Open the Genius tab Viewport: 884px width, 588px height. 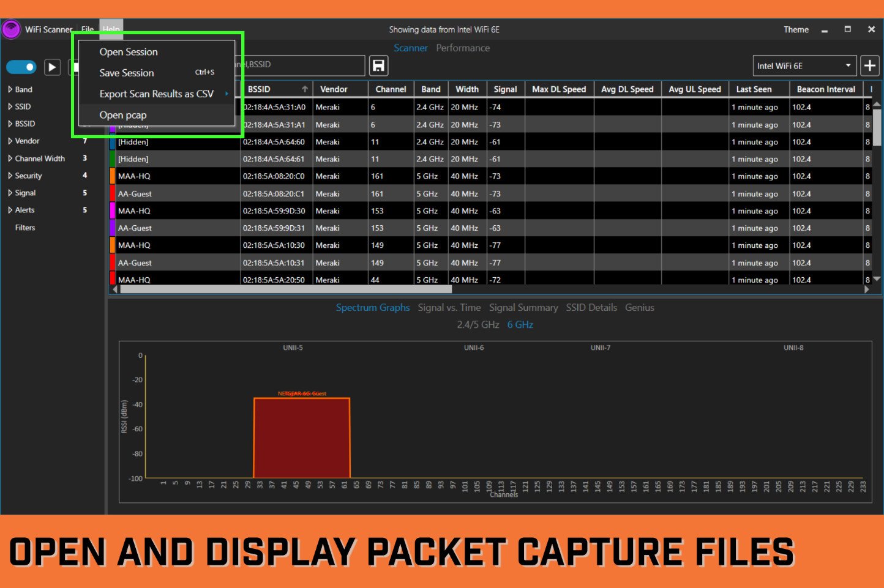click(640, 308)
